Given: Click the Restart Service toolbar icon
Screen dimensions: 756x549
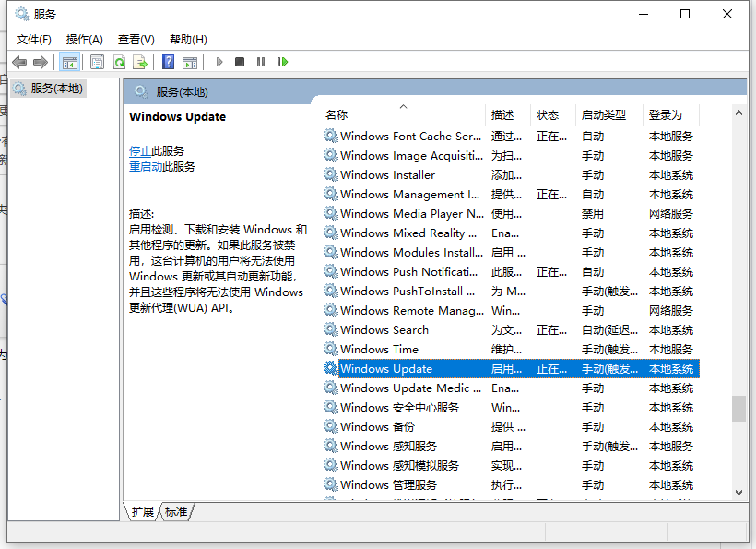Looking at the screenshot, I should (x=282, y=62).
